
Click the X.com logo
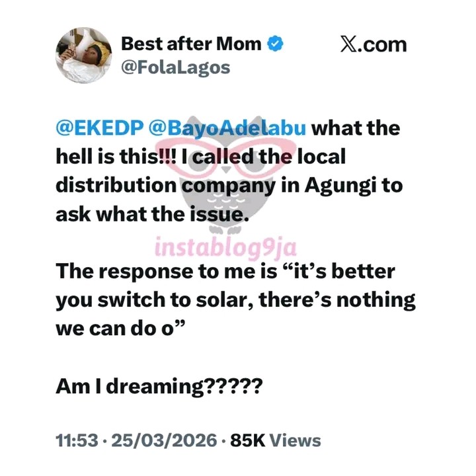tap(373, 45)
